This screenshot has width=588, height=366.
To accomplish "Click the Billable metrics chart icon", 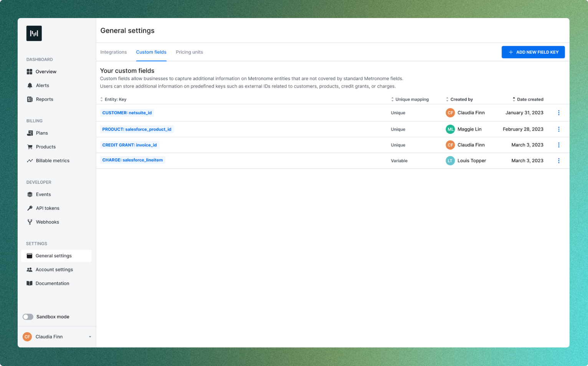I will (30, 161).
